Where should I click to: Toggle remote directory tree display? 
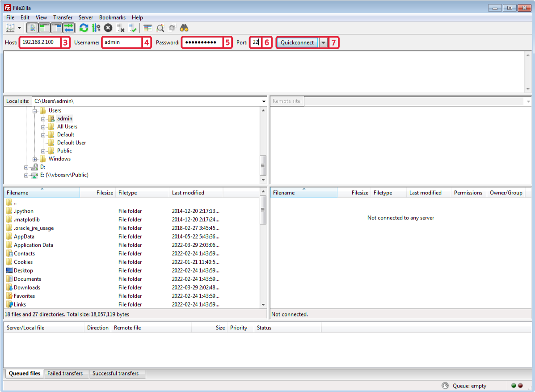click(x=56, y=28)
